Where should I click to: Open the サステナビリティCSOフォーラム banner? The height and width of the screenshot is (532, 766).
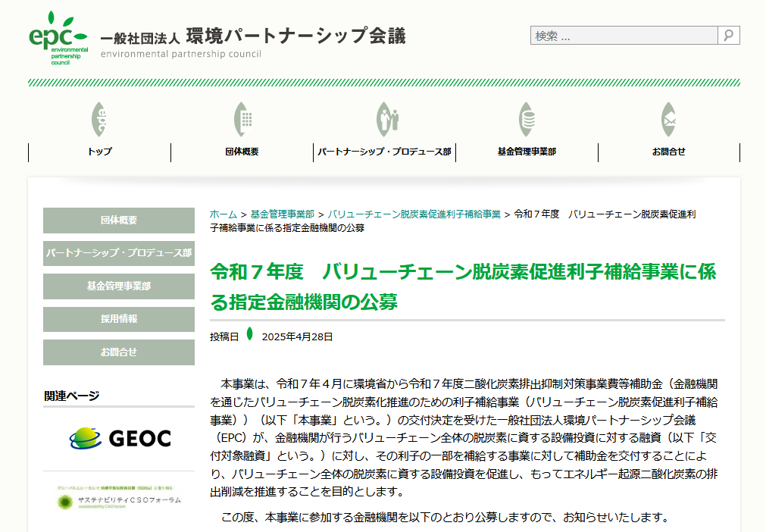tap(119, 497)
